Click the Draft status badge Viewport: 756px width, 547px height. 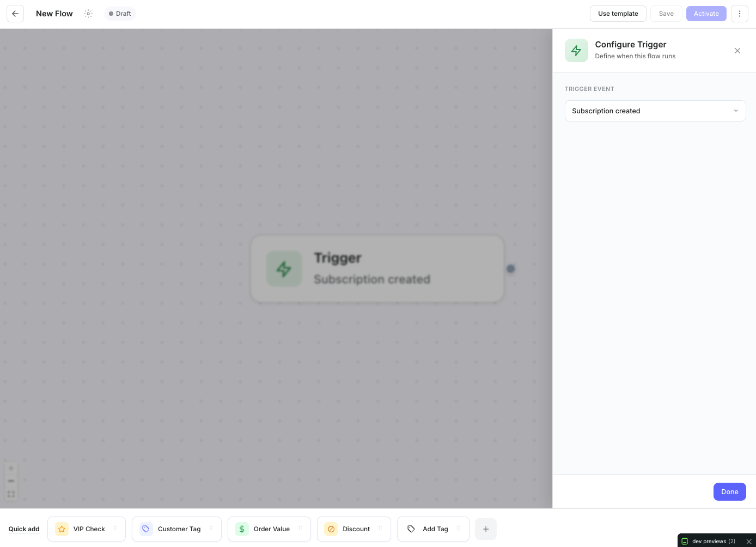pos(120,14)
